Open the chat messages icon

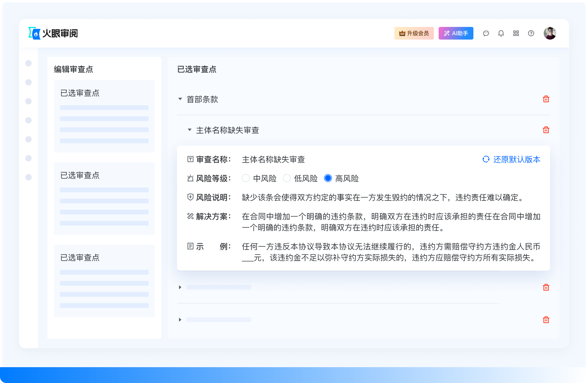(x=486, y=33)
